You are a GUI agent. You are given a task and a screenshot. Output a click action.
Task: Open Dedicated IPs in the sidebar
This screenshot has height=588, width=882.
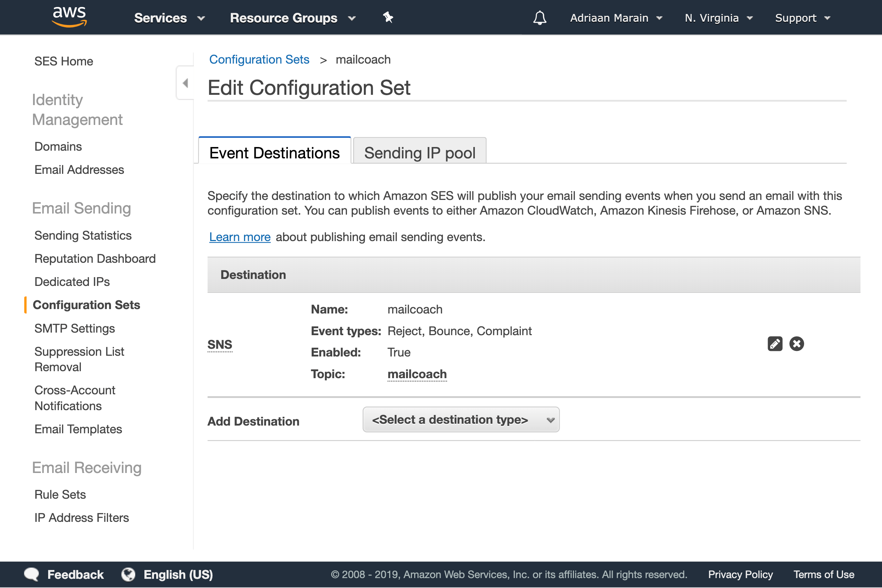[72, 282]
